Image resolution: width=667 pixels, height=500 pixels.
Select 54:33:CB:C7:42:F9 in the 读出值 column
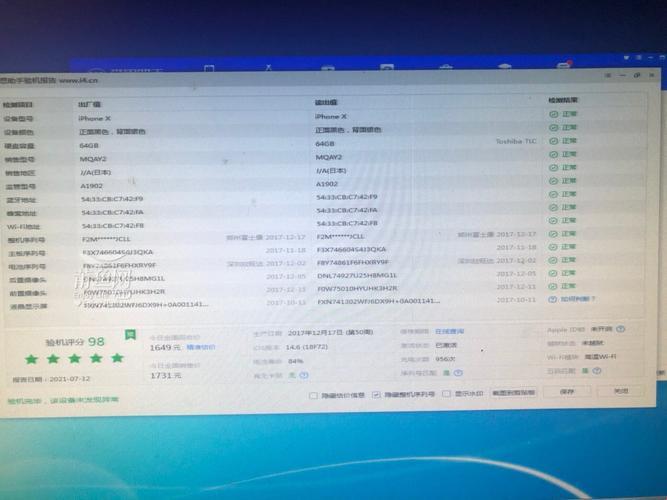tap(347, 197)
